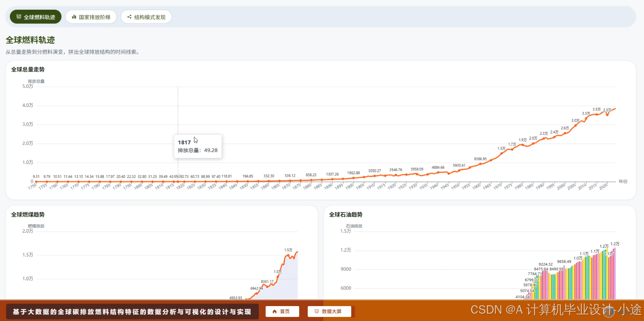
Task: Click the 排放总量 y-axis name
Action: coord(36,81)
